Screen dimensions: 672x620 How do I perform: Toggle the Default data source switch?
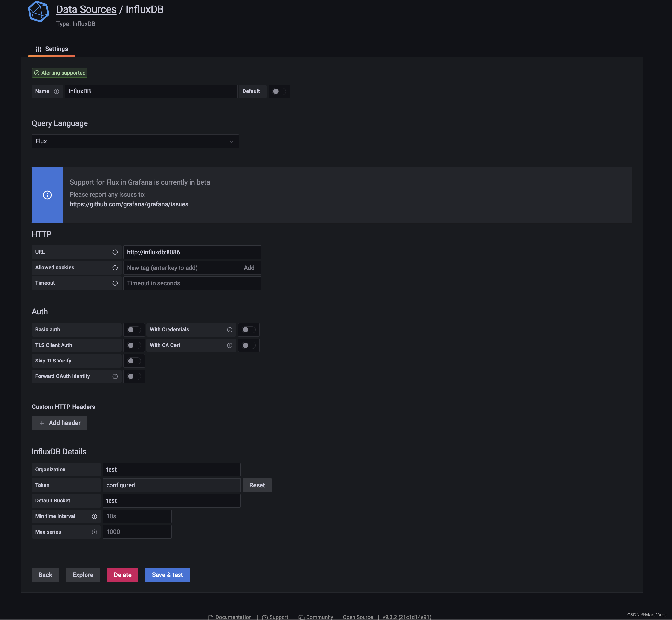point(279,91)
